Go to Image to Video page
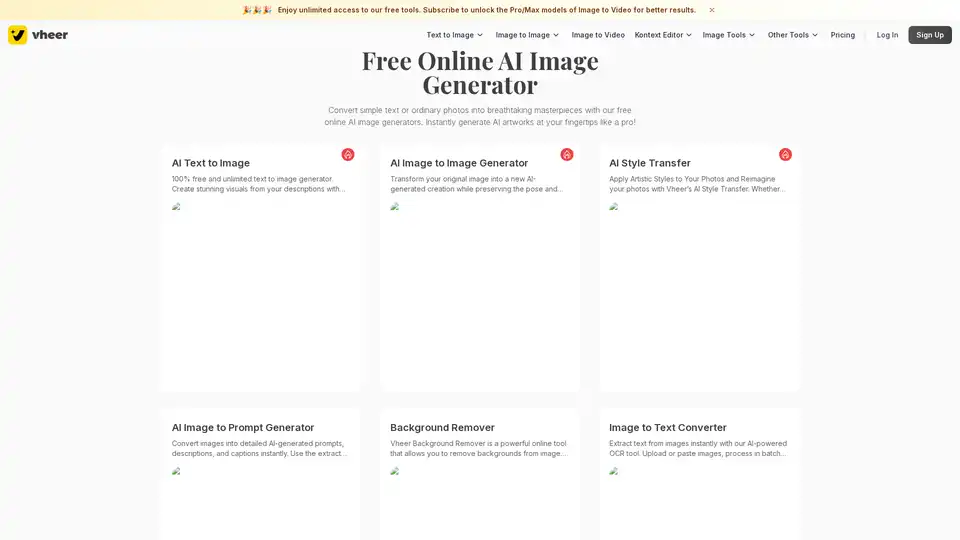 (598, 35)
